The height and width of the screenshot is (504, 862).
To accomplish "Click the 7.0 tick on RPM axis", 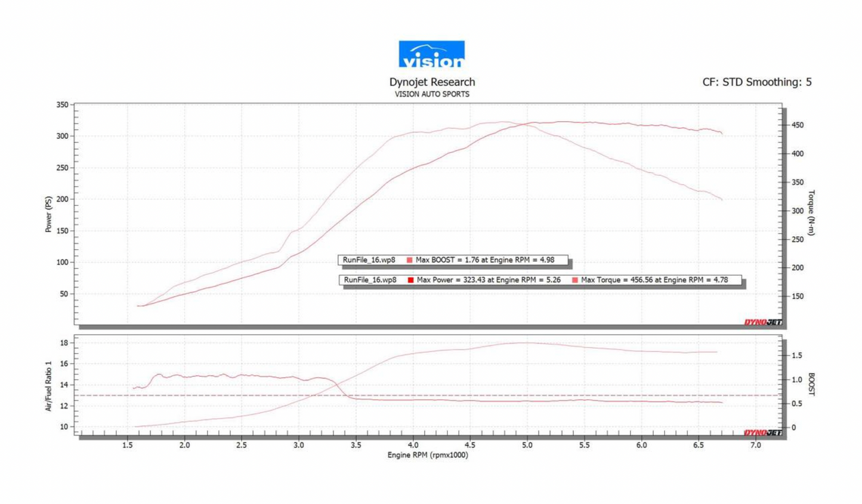I will pyautogui.click(x=755, y=445).
